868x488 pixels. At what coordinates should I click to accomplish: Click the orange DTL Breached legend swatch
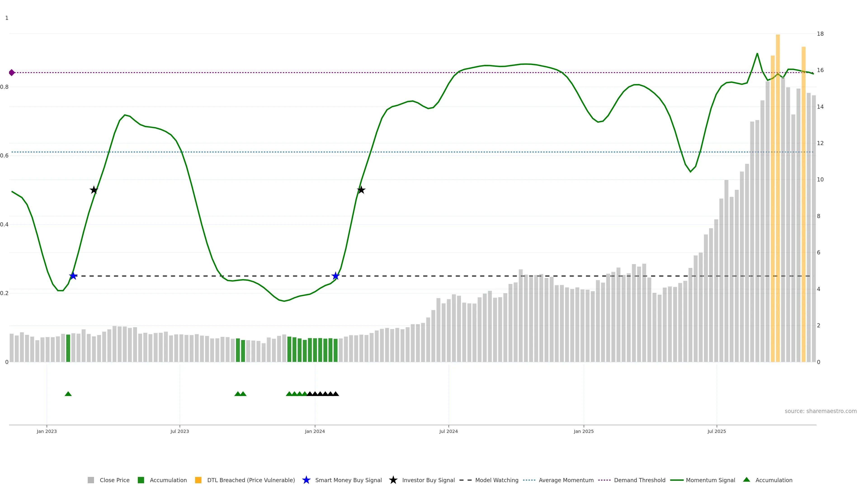198,480
